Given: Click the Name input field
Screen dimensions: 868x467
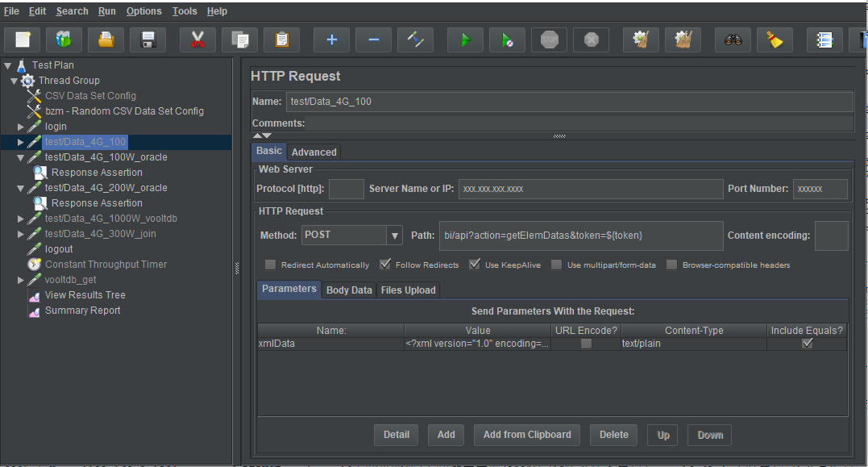Looking at the screenshot, I should (x=570, y=102).
